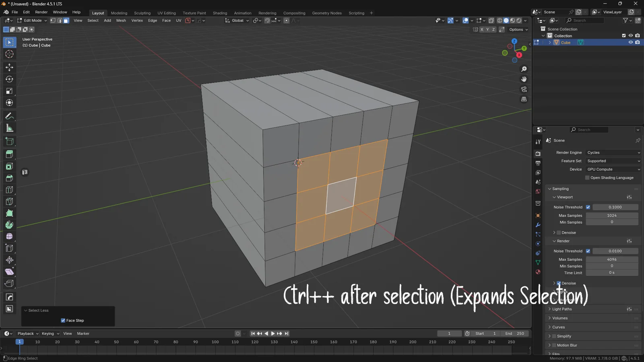The image size is (644, 362).
Task: Open Device dropdown showing GPU Compute
Action: [613, 169]
